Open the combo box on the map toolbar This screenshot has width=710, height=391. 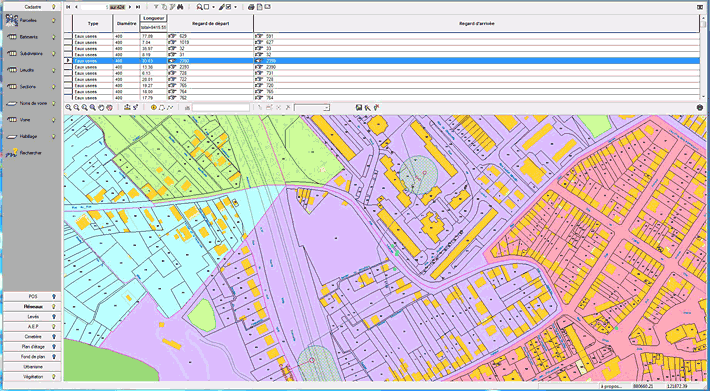coord(326,108)
